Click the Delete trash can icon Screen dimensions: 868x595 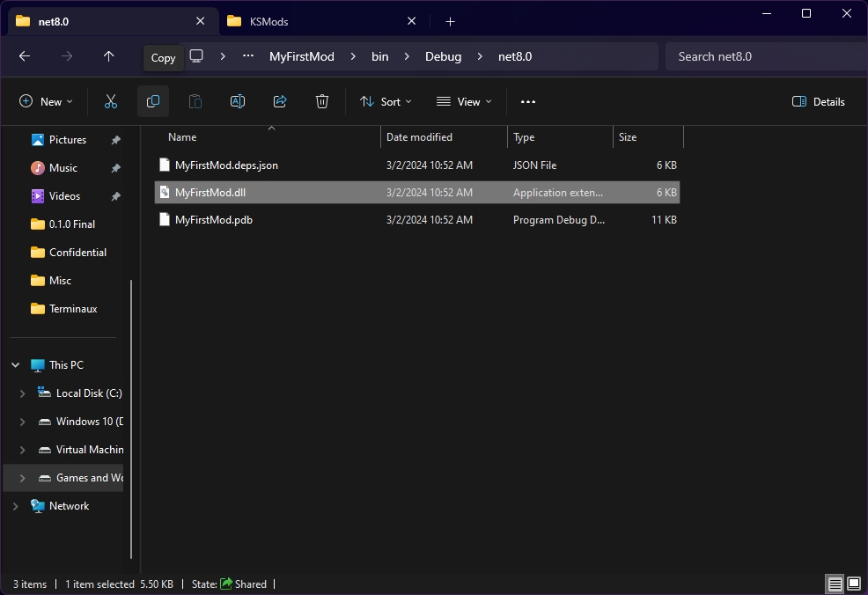pyautogui.click(x=322, y=102)
